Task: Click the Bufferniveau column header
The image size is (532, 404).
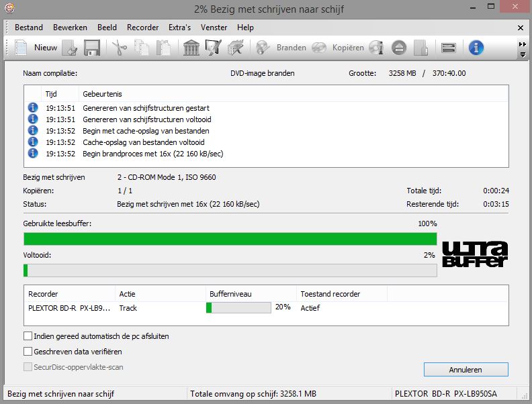Action: pyautogui.click(x=251, y=294)
